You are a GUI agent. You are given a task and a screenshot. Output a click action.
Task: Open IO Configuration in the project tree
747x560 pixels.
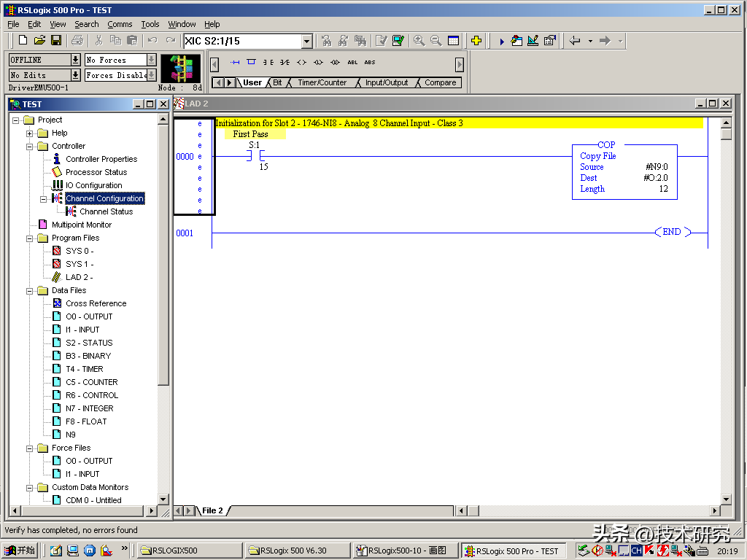(x=93, y=185)
